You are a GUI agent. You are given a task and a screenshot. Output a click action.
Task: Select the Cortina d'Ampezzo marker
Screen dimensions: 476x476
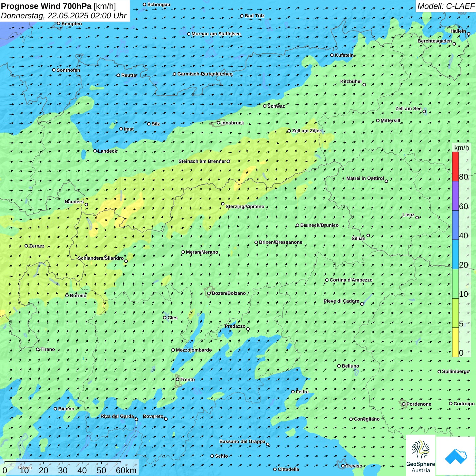[327, 280]
